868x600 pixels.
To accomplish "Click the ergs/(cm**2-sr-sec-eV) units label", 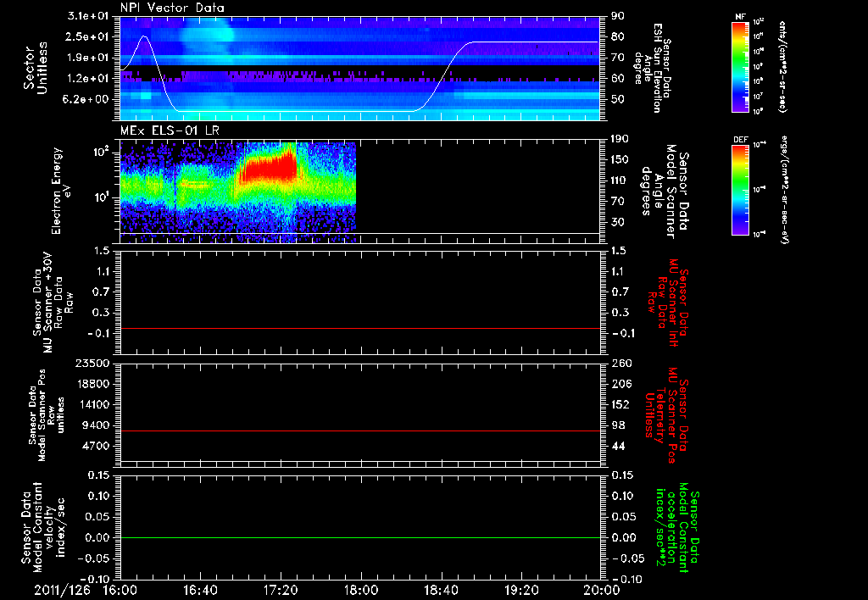I will (784, 190).
